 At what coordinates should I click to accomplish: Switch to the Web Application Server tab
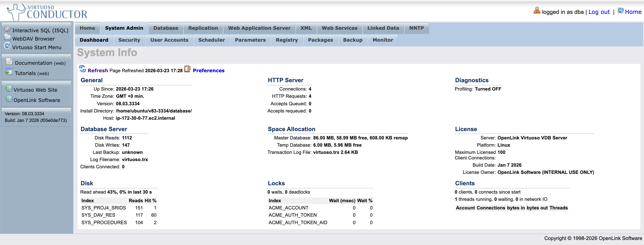(259, 28)
